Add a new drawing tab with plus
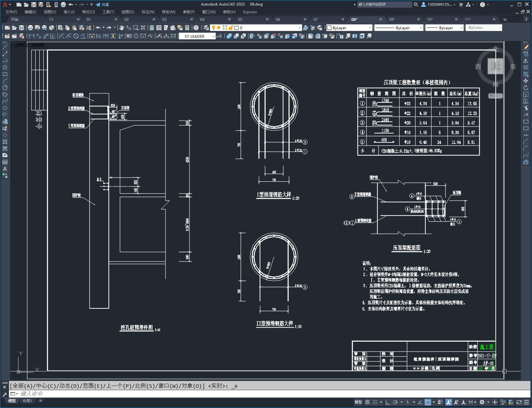The height and width of the screenshot is (408, 532). click(x=505, y=19)
